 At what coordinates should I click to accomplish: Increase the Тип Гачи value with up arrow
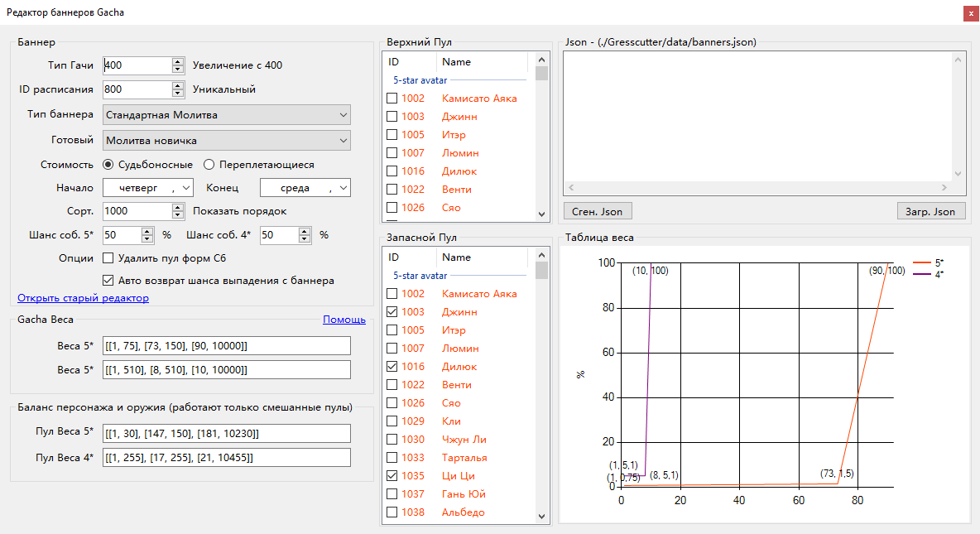click(x=178, y=62)
